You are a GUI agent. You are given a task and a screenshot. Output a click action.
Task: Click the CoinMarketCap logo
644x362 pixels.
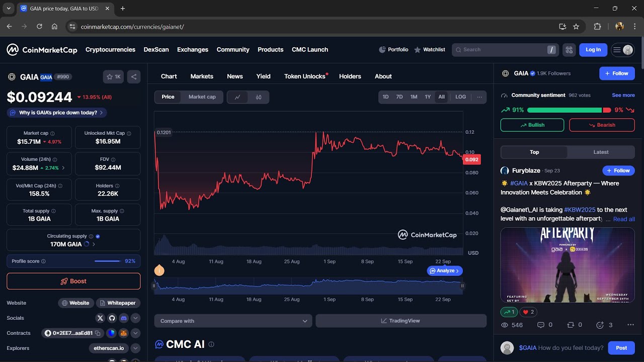point(42,49)
